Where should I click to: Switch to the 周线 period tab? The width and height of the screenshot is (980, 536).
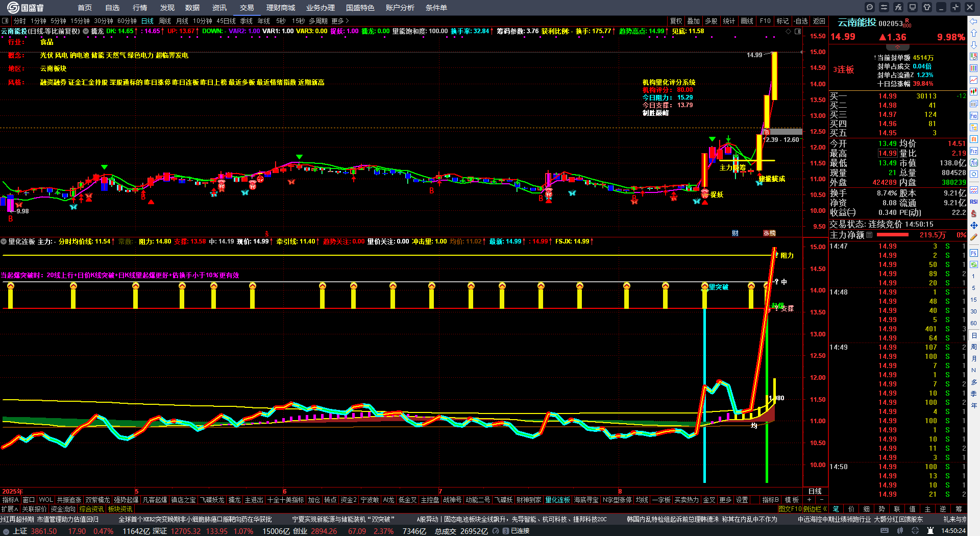point(165,21)
